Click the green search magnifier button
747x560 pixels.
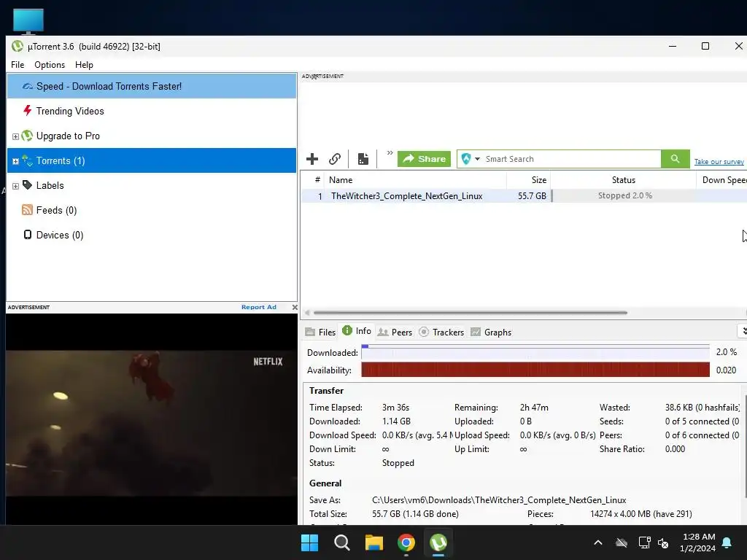[x=675, y=158]
